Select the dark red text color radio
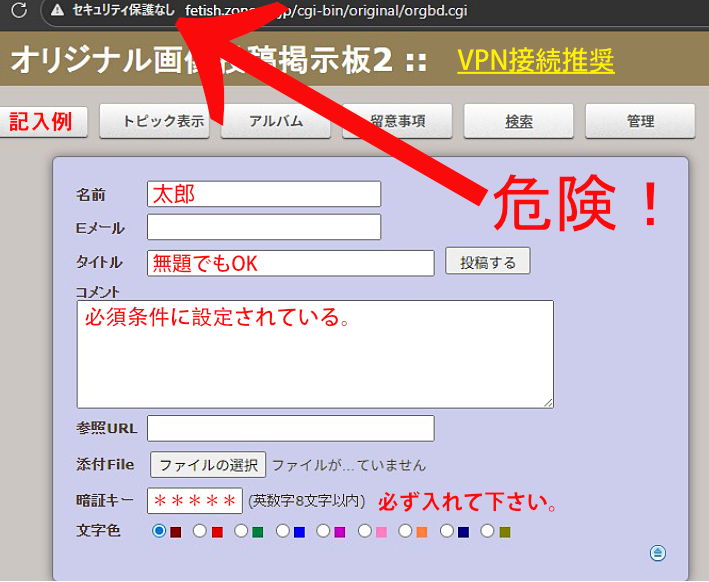Viewport: 709px width, 582px height. tap(159, 531)
